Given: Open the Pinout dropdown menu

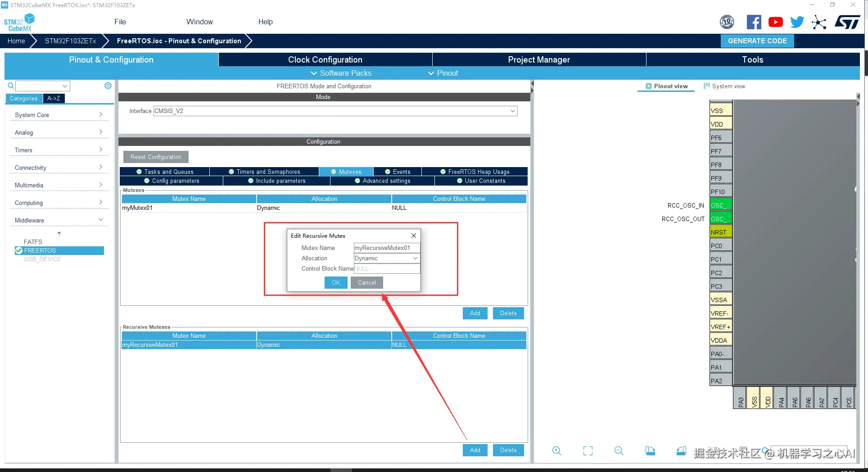Looking at the screenshot, I should [443, 73].
